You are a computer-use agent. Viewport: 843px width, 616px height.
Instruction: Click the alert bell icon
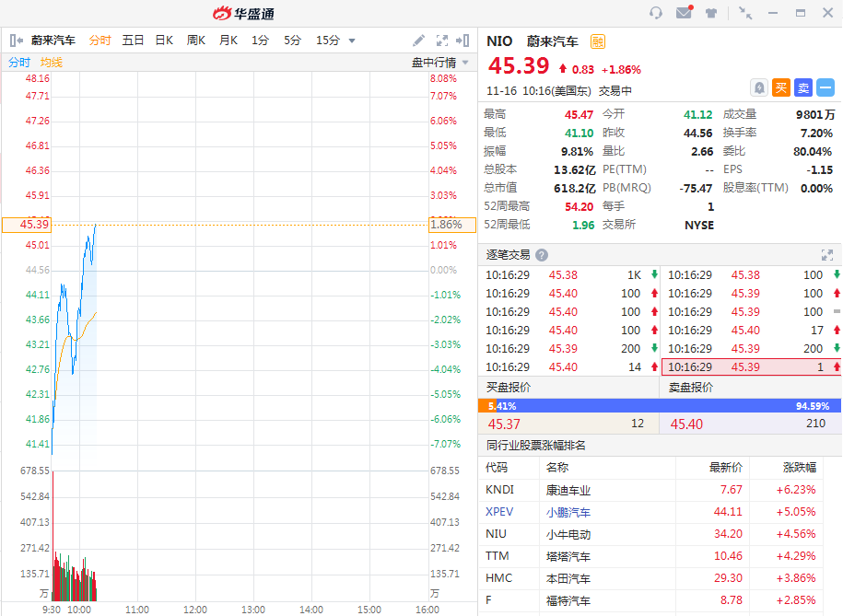coord(758,87)
